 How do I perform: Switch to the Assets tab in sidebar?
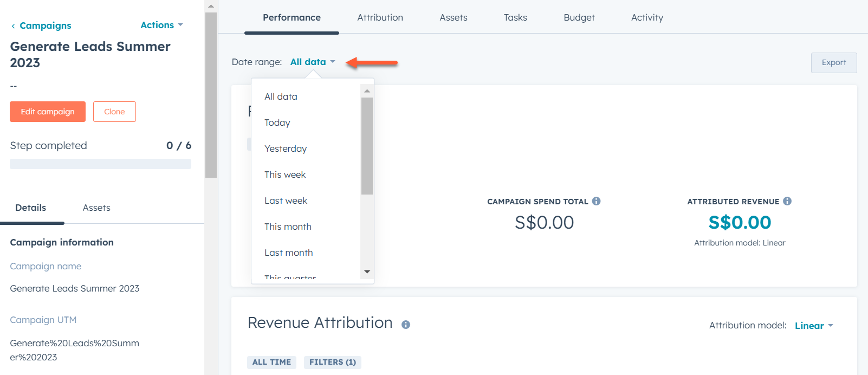pos(96,208)
